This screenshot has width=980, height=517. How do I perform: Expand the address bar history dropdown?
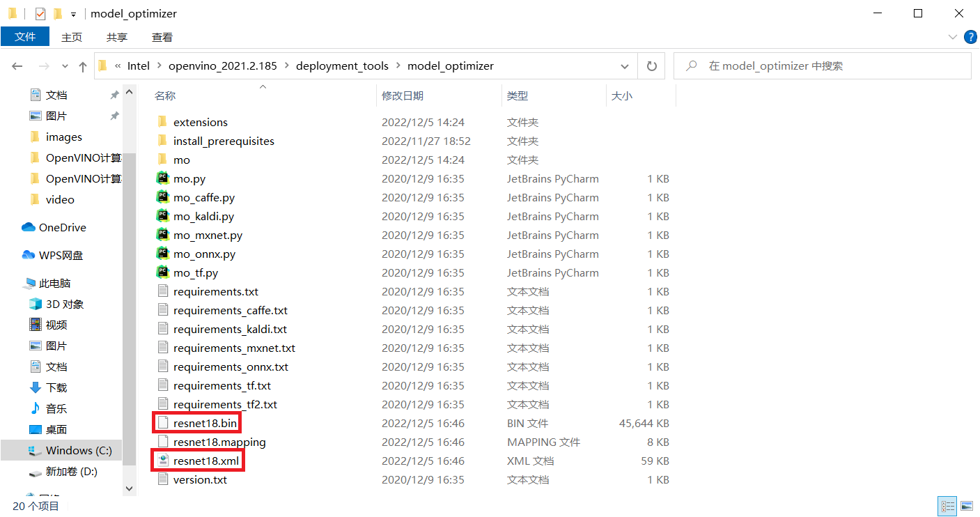(625, 66)
